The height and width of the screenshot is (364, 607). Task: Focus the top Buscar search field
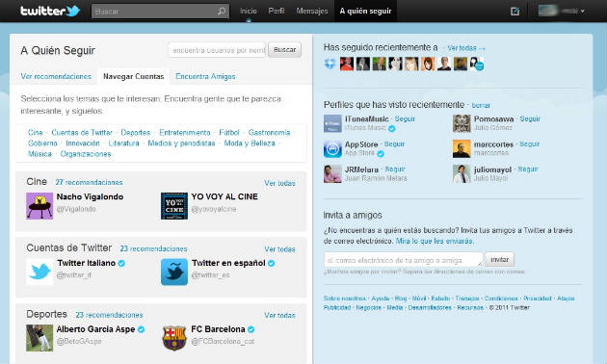coord(160,12)
